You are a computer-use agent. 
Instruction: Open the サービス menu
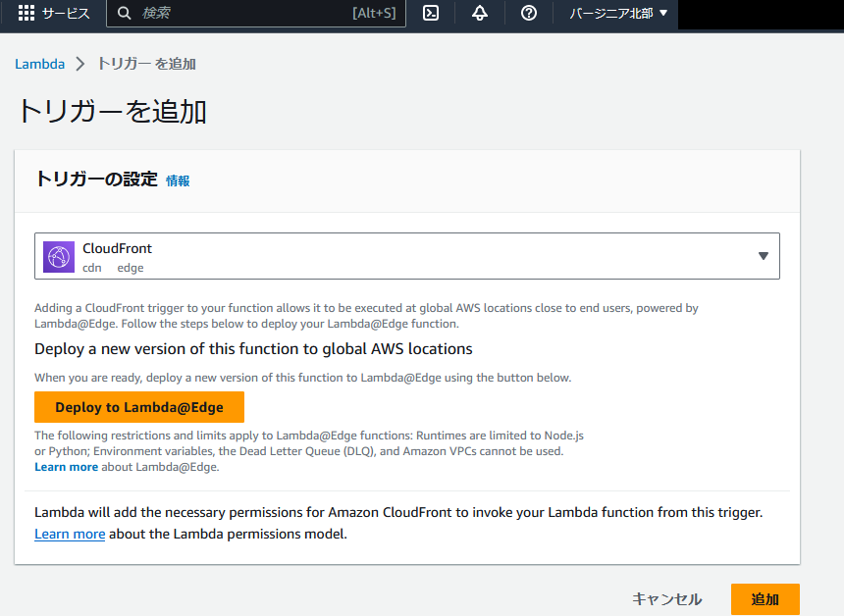pyautogui.click(x=64, y=14)
